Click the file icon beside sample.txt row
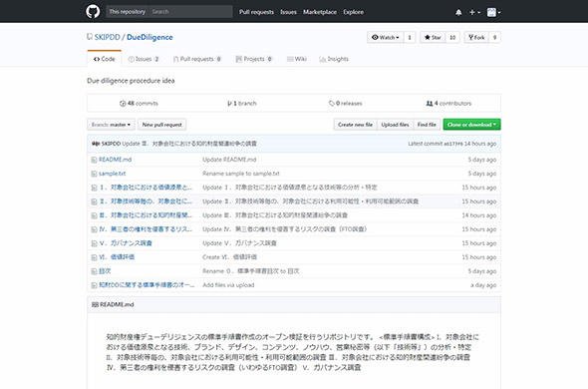This screenshot has width=588, height=389. pos(94,174)
